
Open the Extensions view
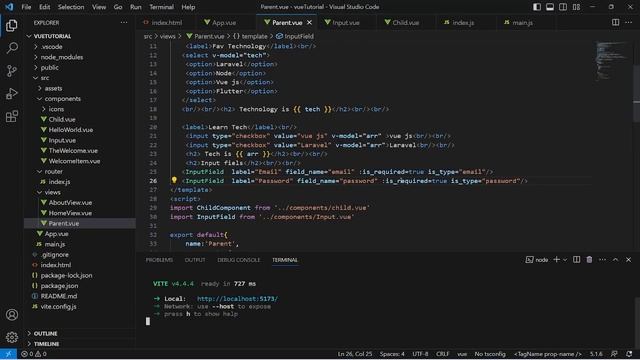(11, 117)
